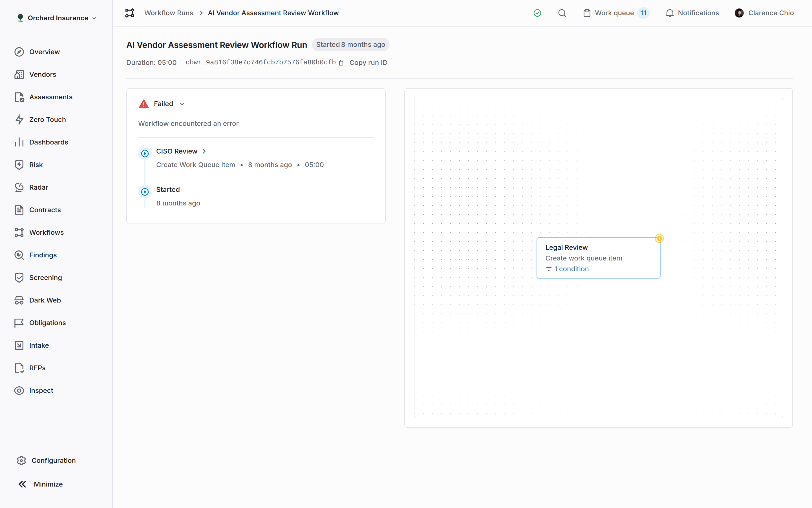Open the Findings magnifier icon

[x=19, y=255]
